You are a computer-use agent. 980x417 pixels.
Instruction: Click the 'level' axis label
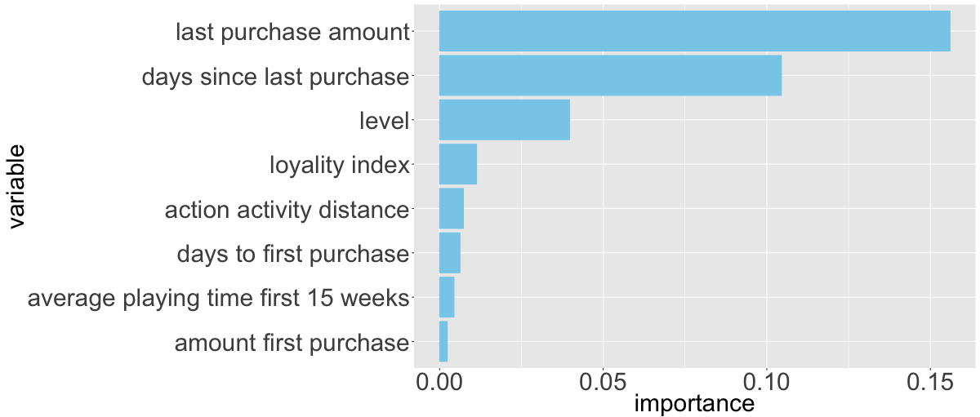383,122
